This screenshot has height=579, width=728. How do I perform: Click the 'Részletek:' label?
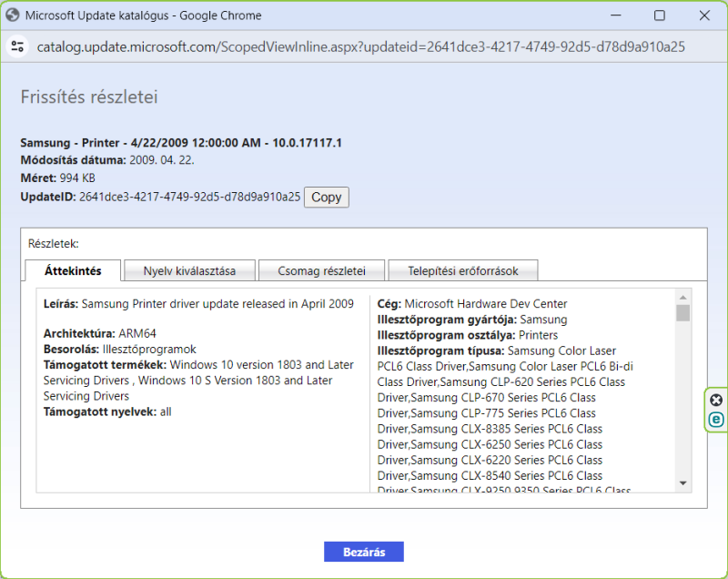[54, 244]
